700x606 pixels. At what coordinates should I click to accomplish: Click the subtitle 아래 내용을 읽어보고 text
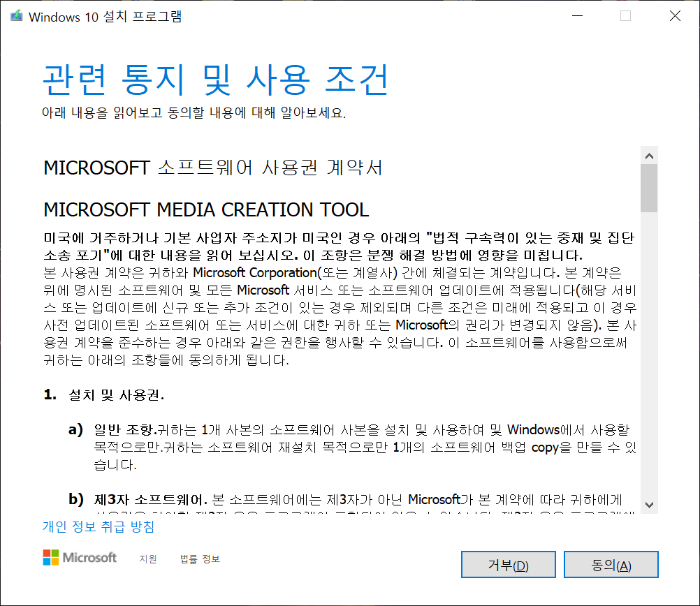pos(194,112)
